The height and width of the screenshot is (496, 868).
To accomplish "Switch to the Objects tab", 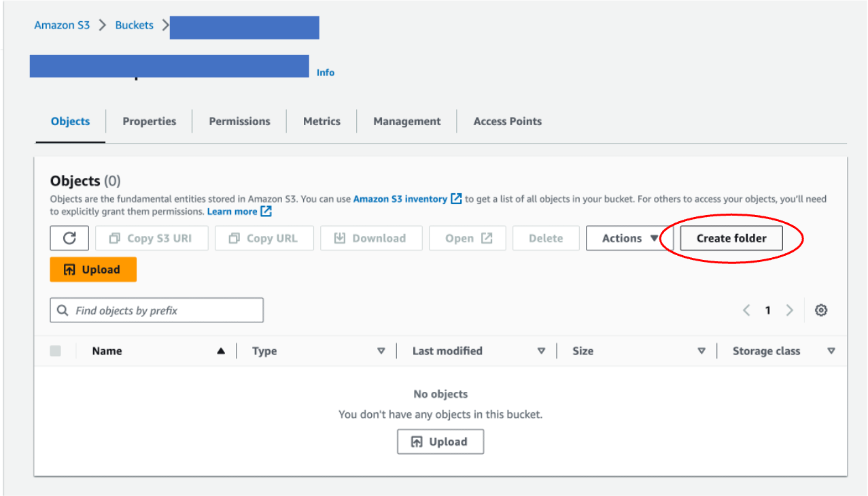I will click(70, 121).
